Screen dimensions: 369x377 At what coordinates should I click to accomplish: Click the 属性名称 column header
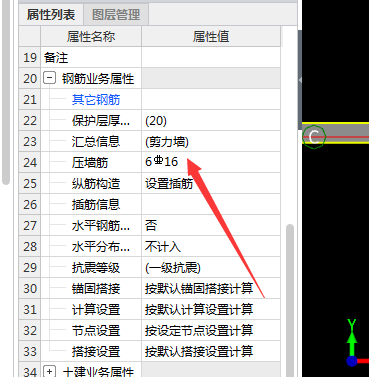(91, 36)
